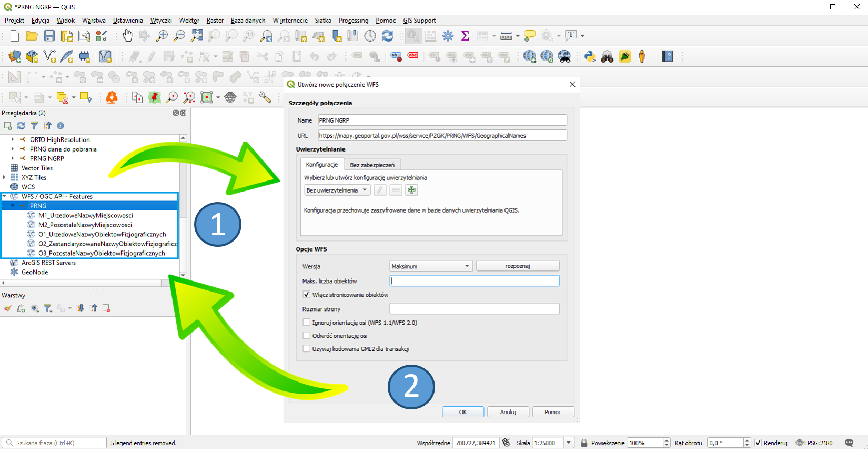Click the Szukana fraza locator search box
The width and height of the screenshot is (868, 452).
[x=54, y=443]
